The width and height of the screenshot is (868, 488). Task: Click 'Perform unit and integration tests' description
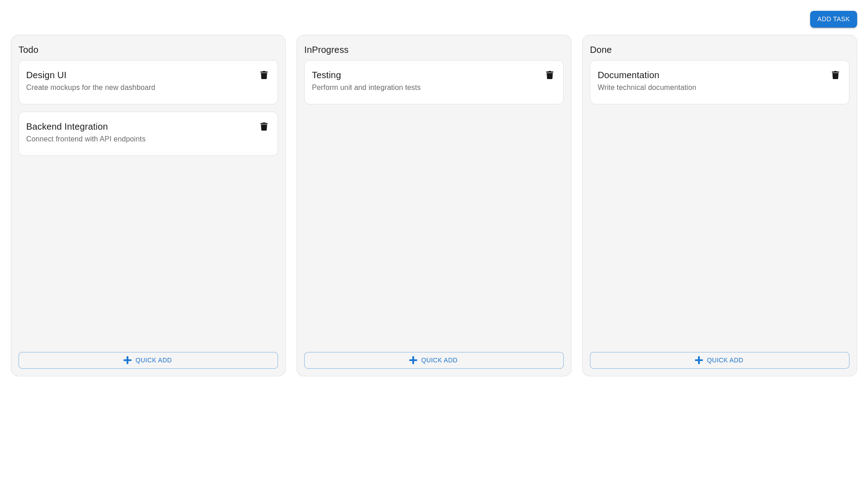click(x=366, y=88)
